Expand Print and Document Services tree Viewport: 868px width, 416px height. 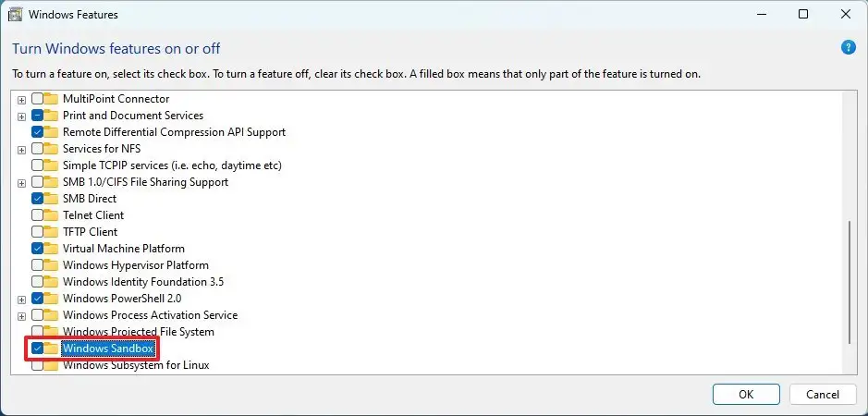coord(21,116)
